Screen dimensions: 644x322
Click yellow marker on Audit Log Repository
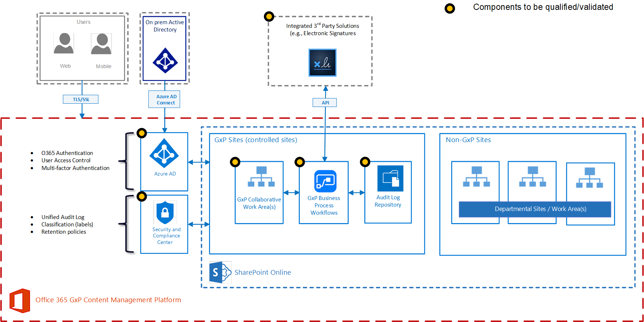tap(365, 162)
